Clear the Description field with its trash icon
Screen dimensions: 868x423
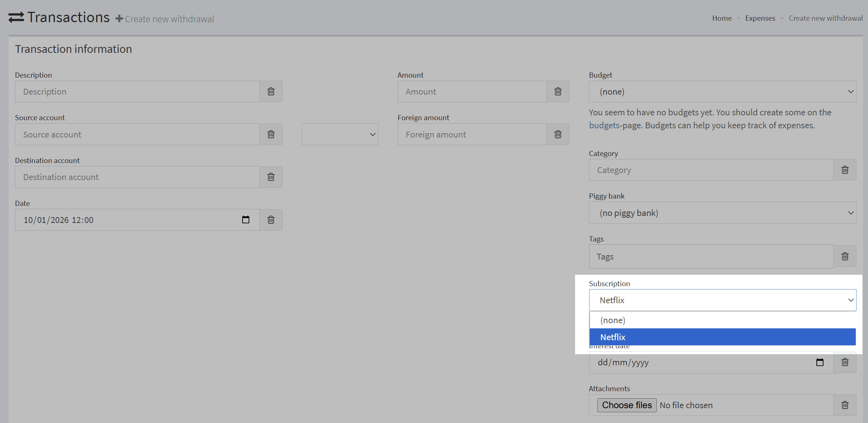[271, 91]
